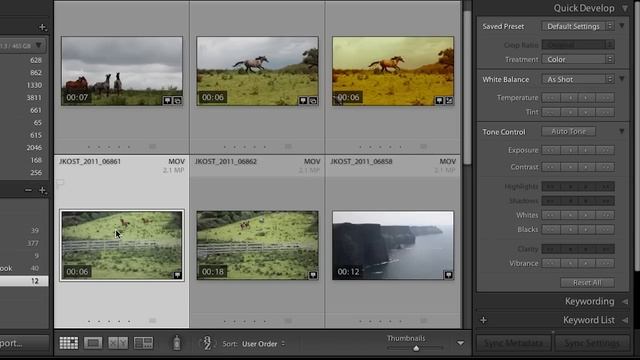640x360 pixels.
Task: Click keyword badge on yellow-toned horse thumbnail
Action: pyautogui.click(x=439, y=100)
